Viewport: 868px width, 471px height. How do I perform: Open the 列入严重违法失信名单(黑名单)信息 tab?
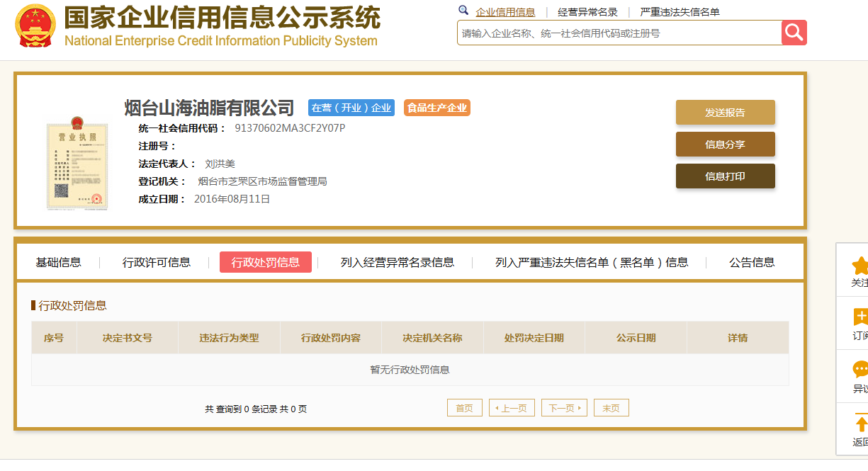pos(592,262)
